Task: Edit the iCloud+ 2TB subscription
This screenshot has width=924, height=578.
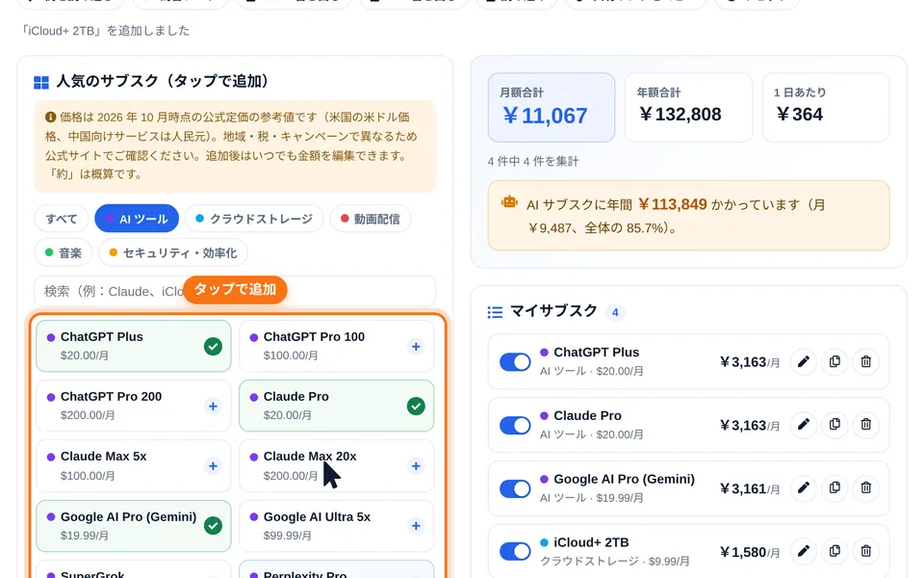Action: pos(803,551)
